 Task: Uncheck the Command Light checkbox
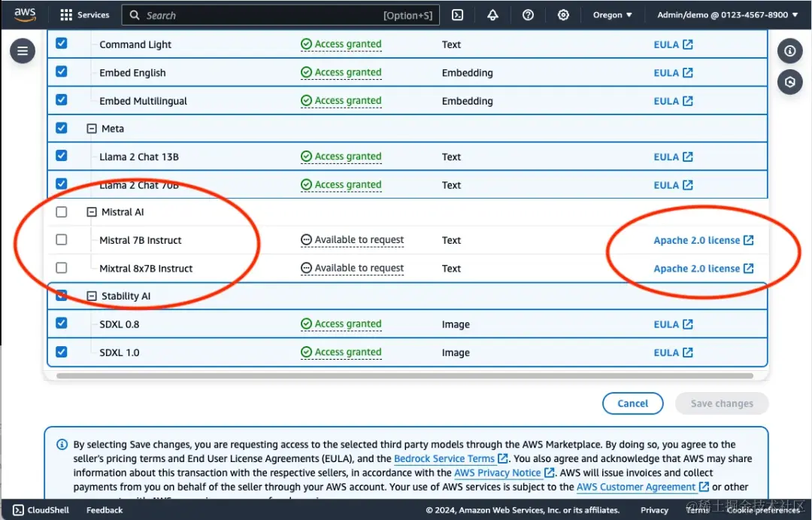tap(61, 43)
